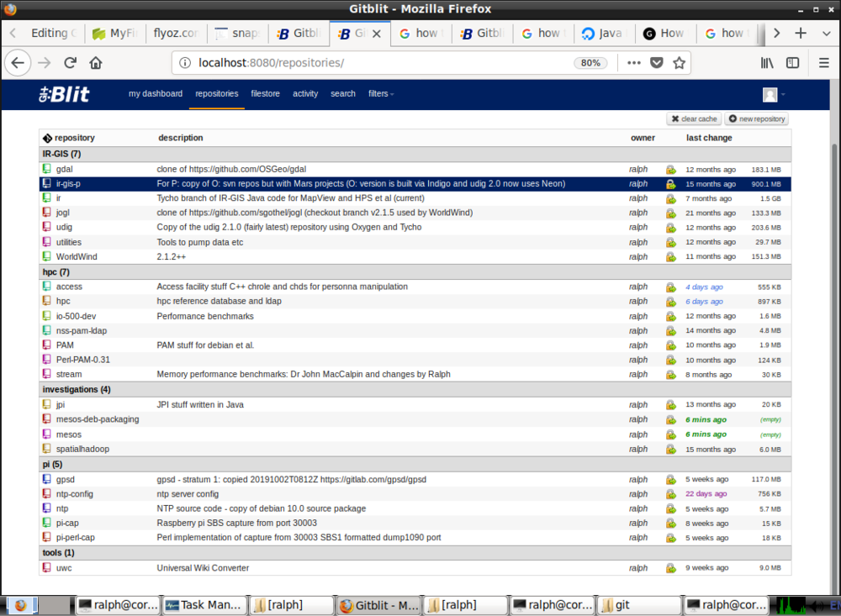This screenshot has width=841, height=616.
Task: Click the repository icon beside mesos
Action: pos(47,434)
